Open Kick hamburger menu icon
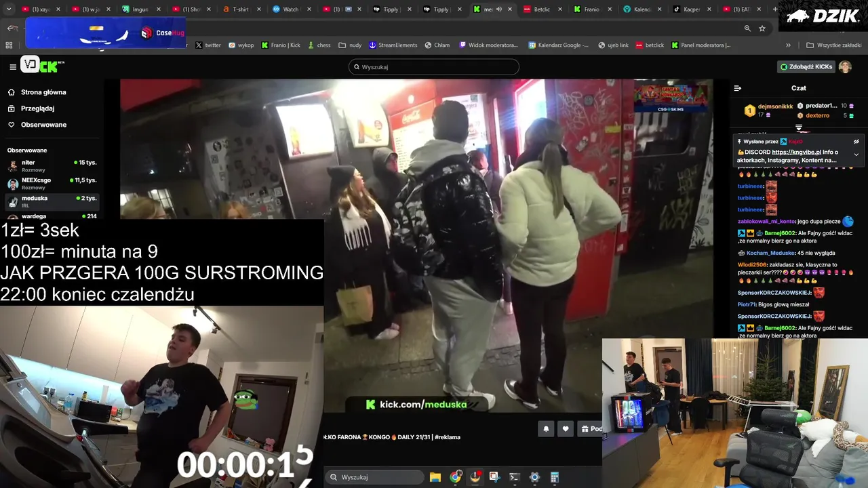 point(13,66)
